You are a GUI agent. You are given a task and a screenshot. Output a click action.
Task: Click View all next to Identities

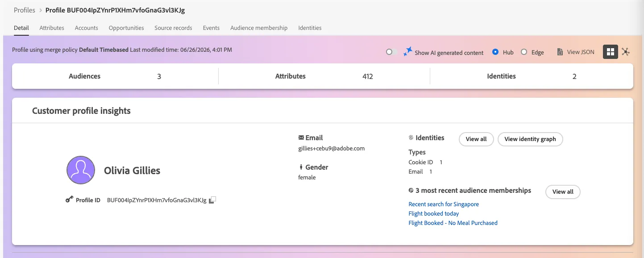click(x=476, y=139)
